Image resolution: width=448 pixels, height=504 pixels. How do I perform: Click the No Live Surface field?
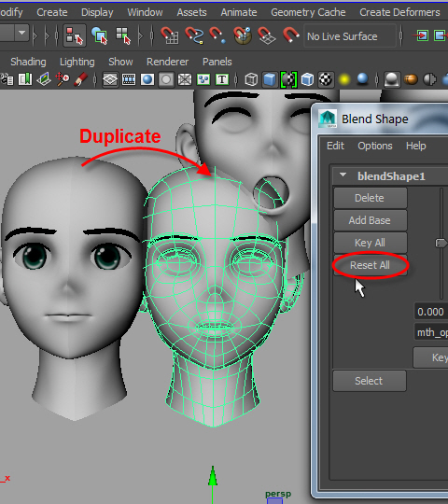pyautogui.click(x=350, y=36)
